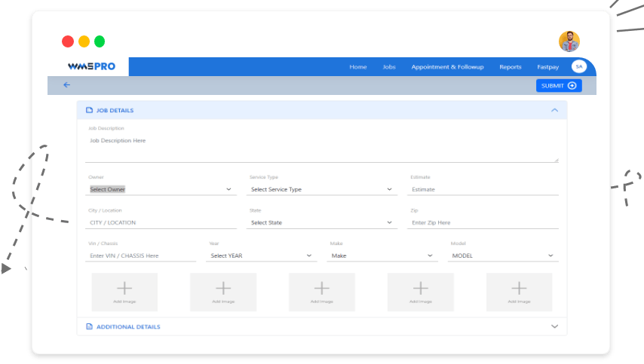Click the third Add Image plus tile
Viewport: 644px width, 364px height.
322,292
